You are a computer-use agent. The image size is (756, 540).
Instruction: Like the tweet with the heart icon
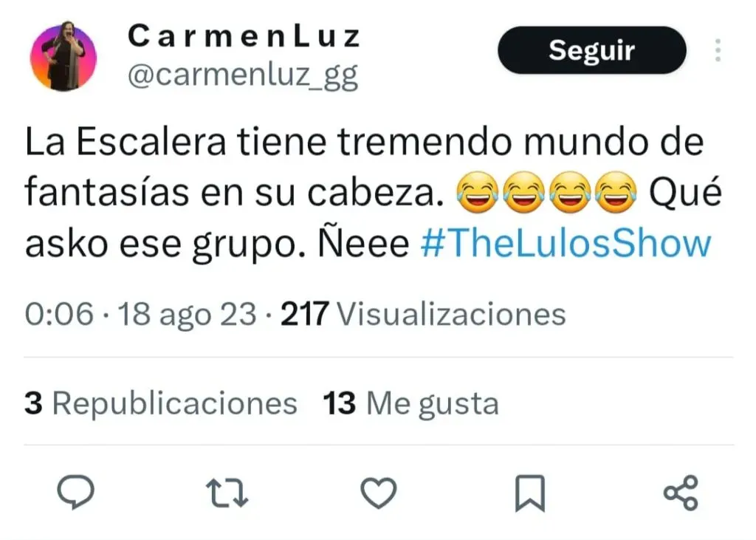(x=379, y=493)
